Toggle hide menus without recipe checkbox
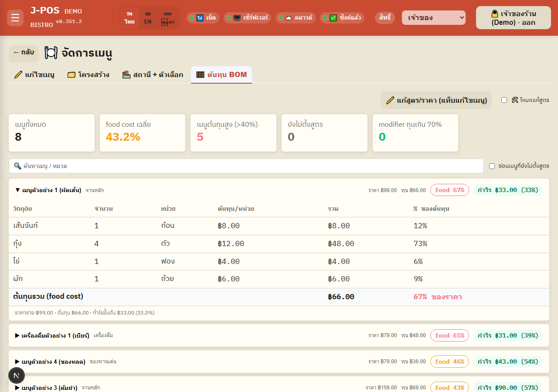The height and width of the screenshot is (392, 558). click(x=492, y=166)
